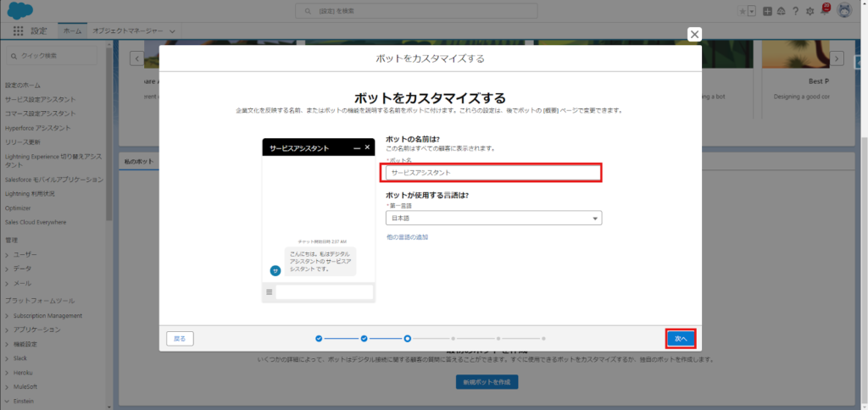The image size is (868, 410).
Task: Click the global search field
Action: pyautogui.click(x=416, y=11)
